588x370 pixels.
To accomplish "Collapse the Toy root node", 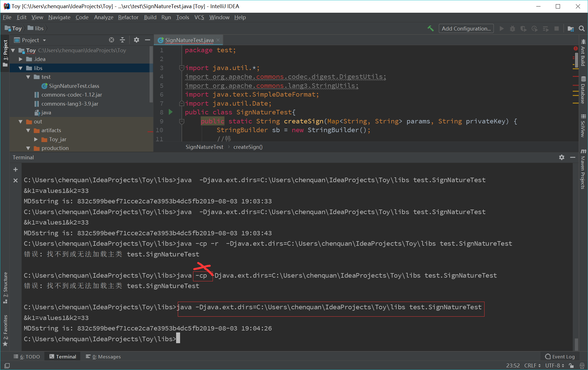I will tap(13, 50).
